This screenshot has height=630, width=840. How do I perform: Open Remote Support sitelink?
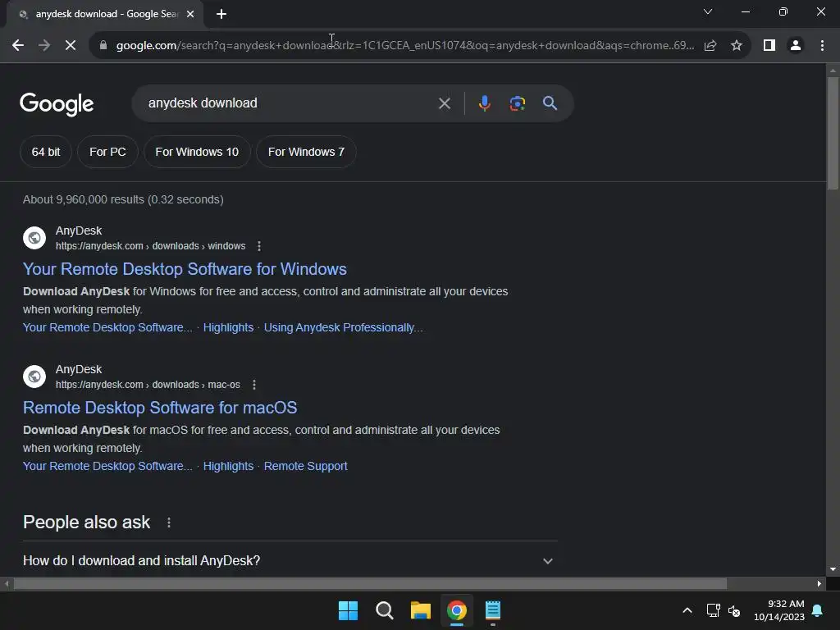tap(305, 466)
